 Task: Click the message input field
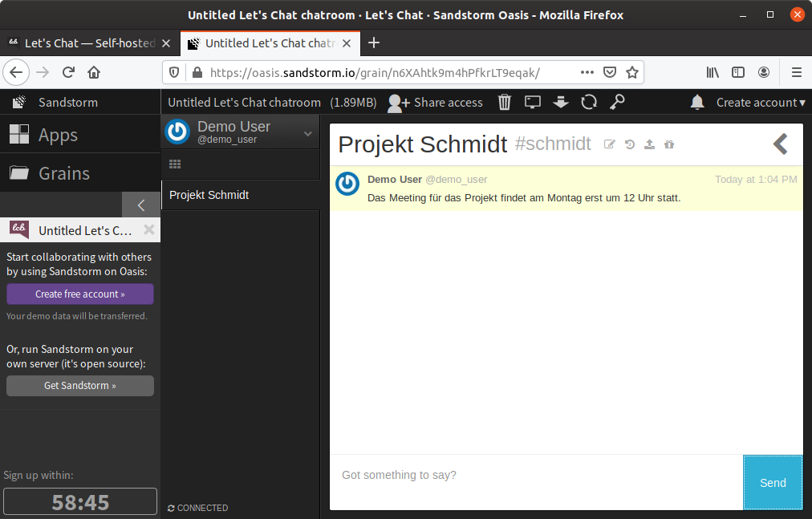click(x=536, y=476)
